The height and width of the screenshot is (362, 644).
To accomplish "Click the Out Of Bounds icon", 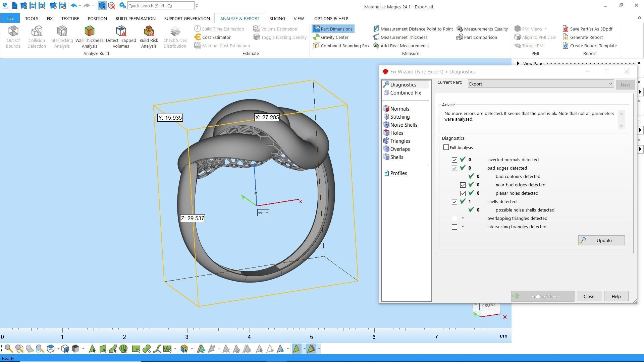I will click(13, 37).
